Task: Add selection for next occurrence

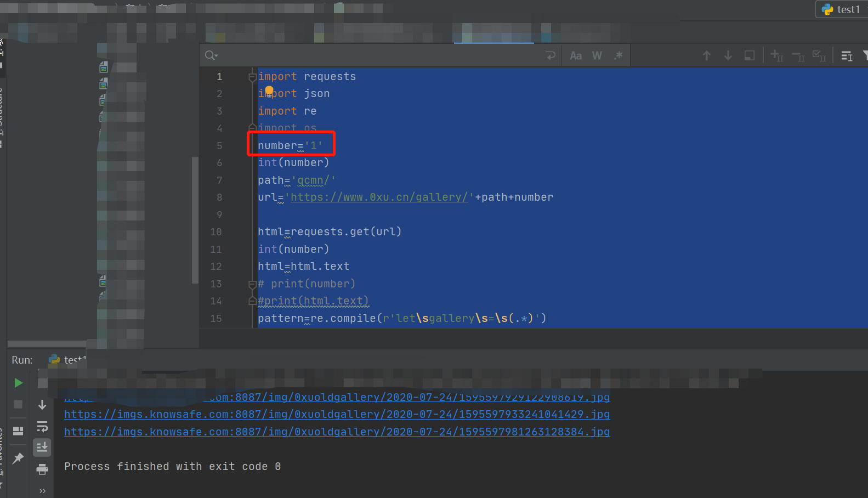Action: click(776, 55)
